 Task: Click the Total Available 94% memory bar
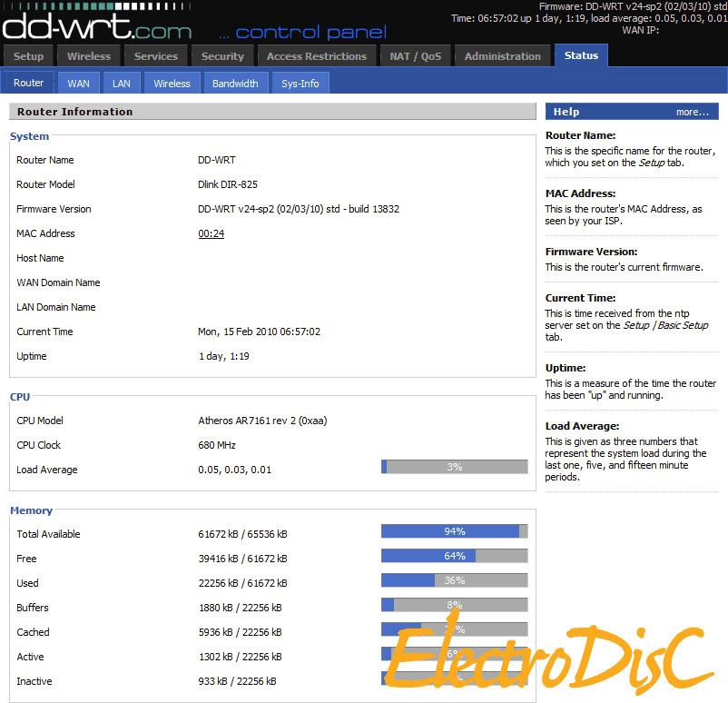pyautogui.click(x=454, y=531)
